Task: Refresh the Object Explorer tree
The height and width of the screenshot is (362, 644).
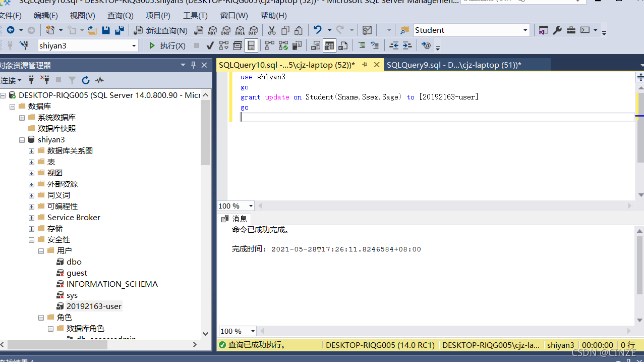Action: point(86,80)
